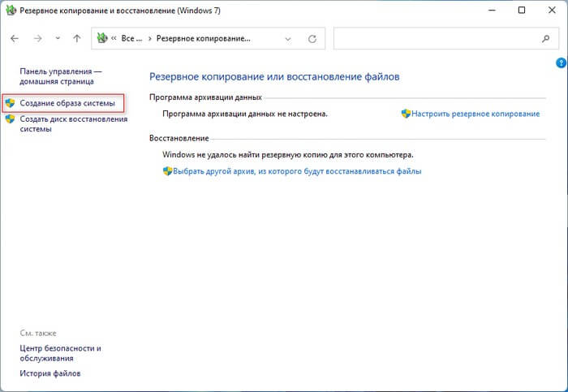Click 'Настроить резервное копирование' link
This screenshot has height=392, width=568.
[x=475, y=114]
